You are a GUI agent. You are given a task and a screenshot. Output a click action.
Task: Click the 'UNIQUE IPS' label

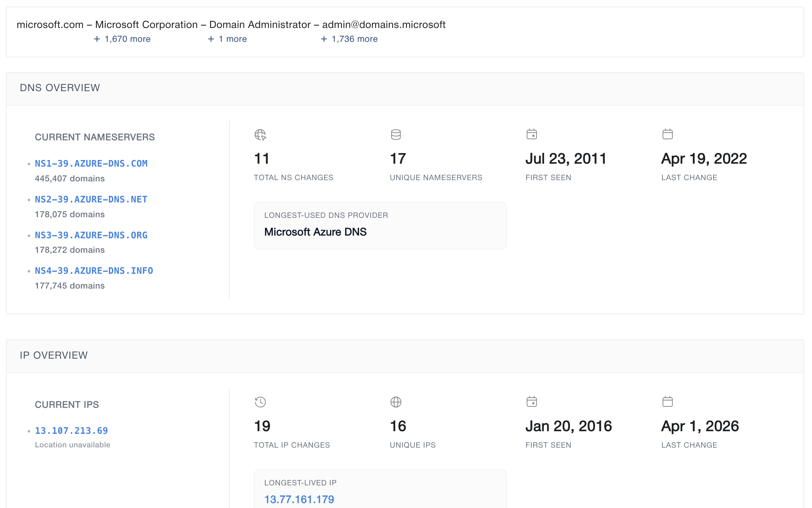(413, 445)
